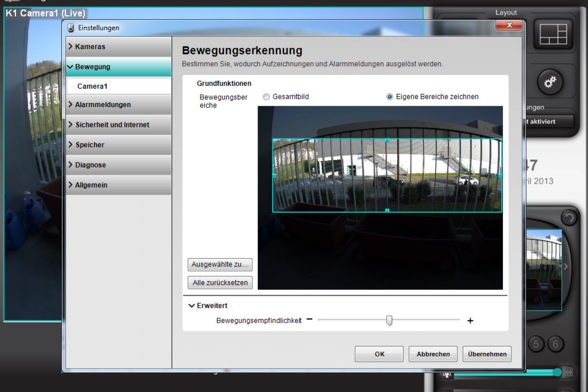Screen dimensions: 588x392
Task: Click the camera thumbnail in the right panel
Action: click(543, 270)
